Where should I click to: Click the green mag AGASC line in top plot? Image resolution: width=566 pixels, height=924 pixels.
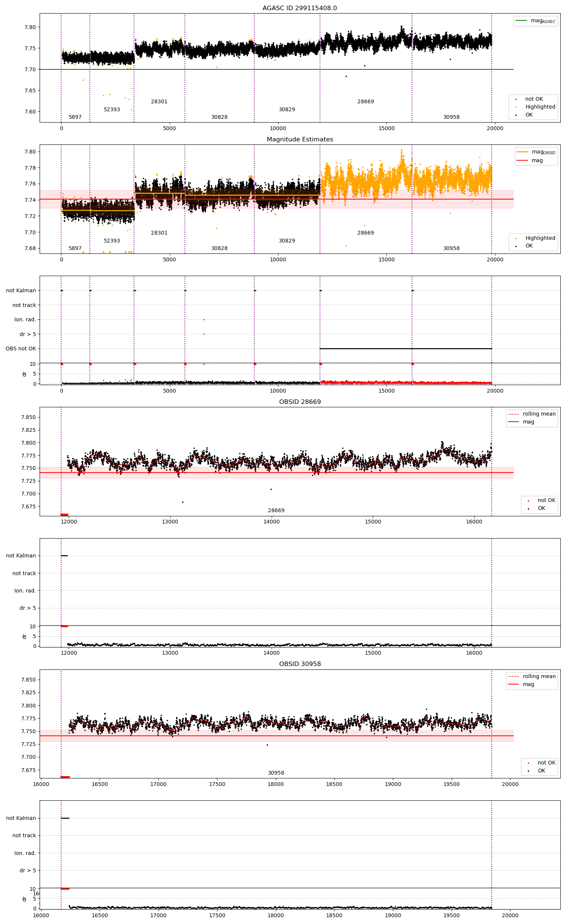click(x=276, y=69)
